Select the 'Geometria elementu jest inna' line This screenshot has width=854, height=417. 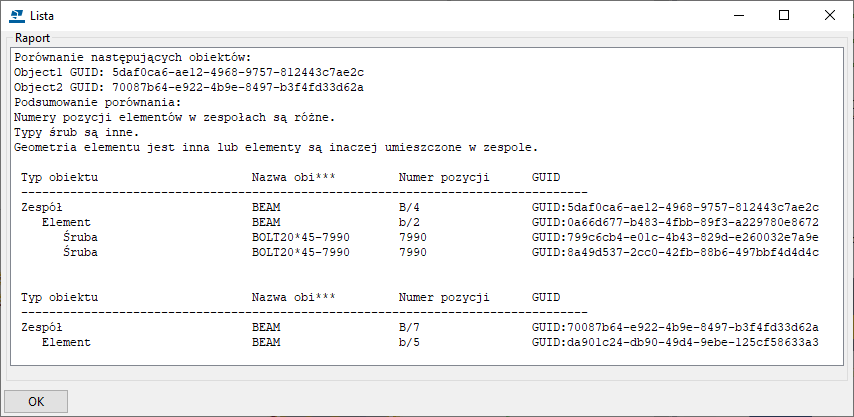276,147
